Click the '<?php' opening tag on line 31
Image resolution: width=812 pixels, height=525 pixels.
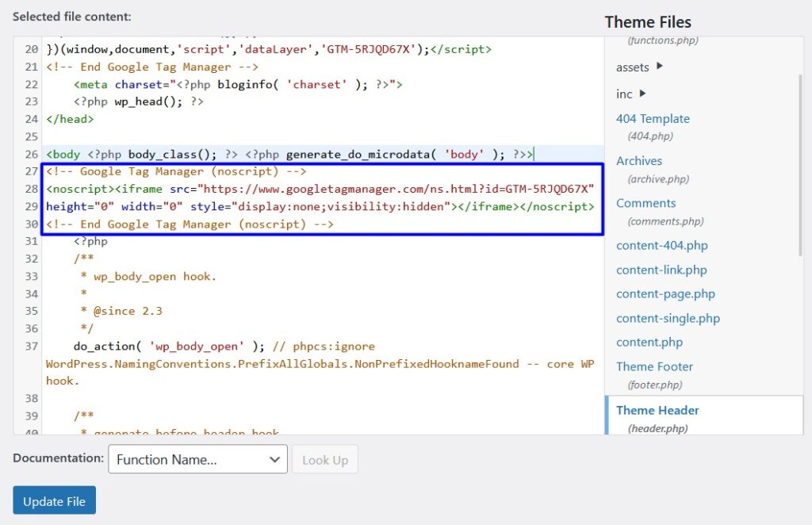pyautogui.click(x=90, y=241)
